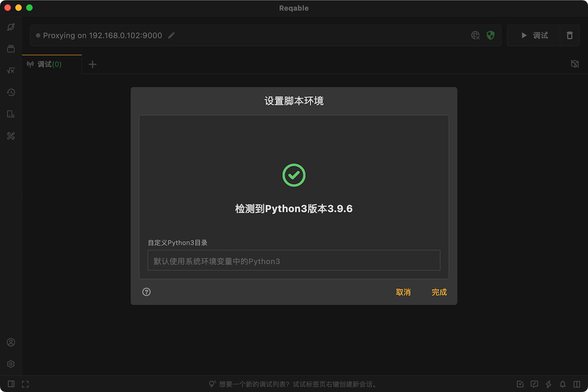Toggle the system proxy globe icon
Viewport: 588px width, 392px height.
pyautogui.click(x=475, y=35)
